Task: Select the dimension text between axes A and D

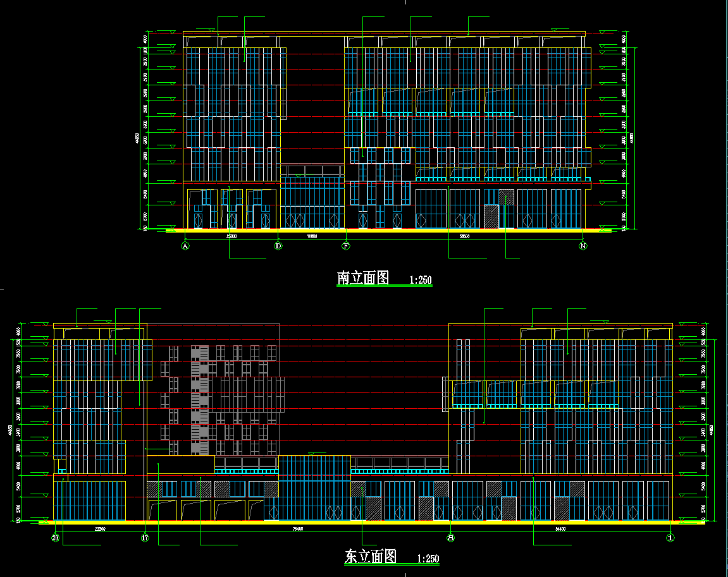Action: click(231, 236)
